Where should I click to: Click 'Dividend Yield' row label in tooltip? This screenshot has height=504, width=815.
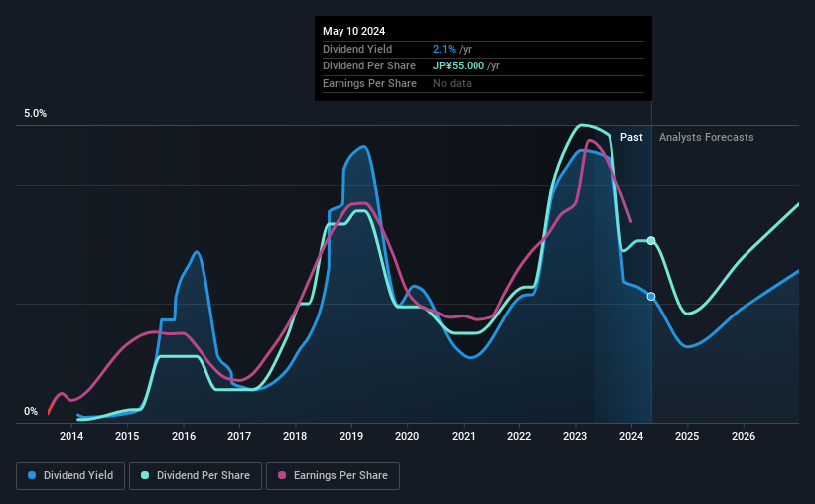point(357,49)
